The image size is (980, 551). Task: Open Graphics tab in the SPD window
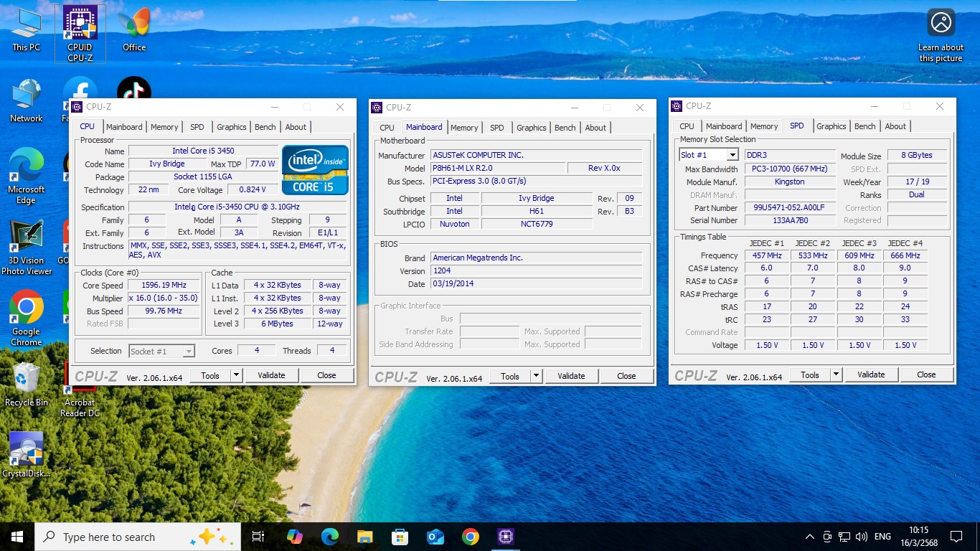point(831,126)
